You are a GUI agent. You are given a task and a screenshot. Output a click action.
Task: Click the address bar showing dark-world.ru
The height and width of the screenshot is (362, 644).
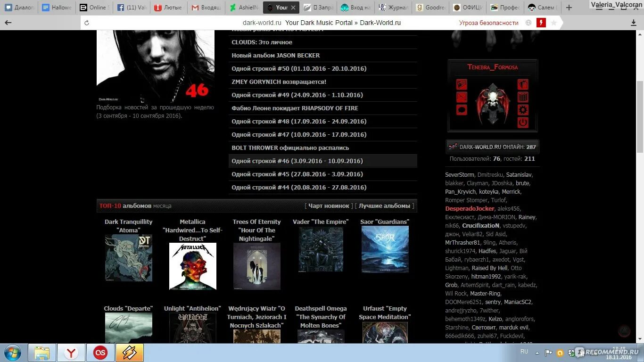[x=322, y=23]
